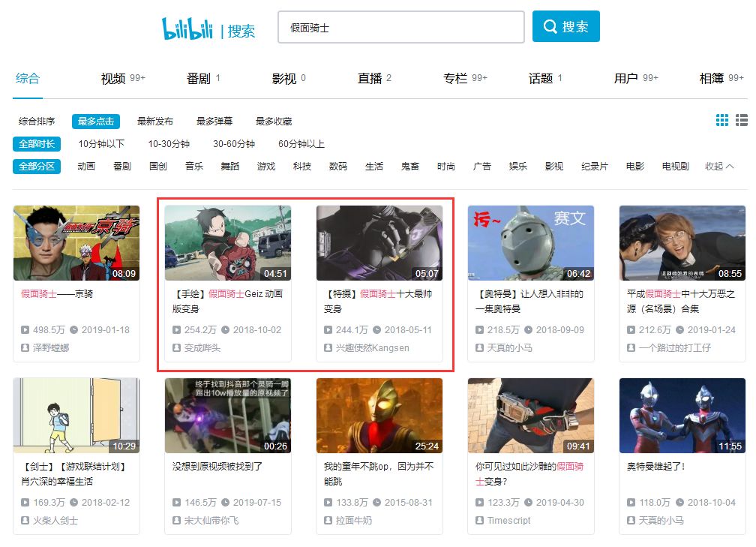Open thumbnail of 赛文 奥特曼 video

531,243
